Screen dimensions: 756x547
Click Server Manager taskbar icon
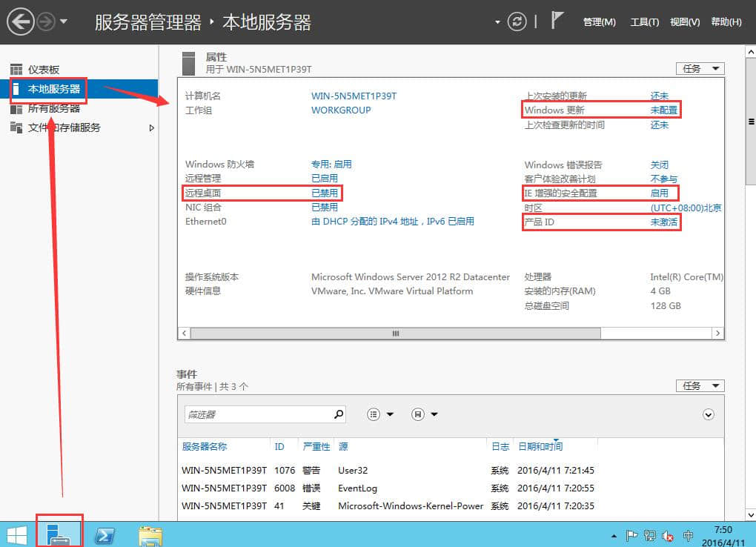coord(59,534)
